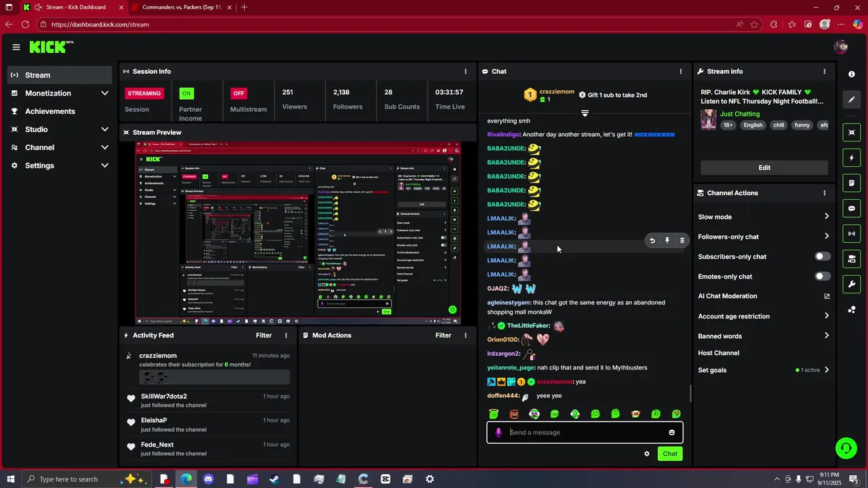This screenshot has width=868, height=488.
Task: Open the Windows Start menu
Action: pos(9,479)
